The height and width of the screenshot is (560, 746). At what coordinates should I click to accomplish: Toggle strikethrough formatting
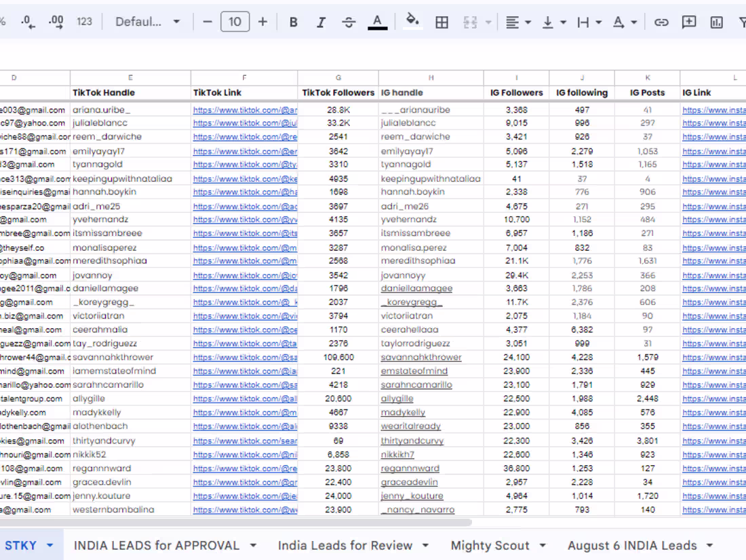[349, 22]
